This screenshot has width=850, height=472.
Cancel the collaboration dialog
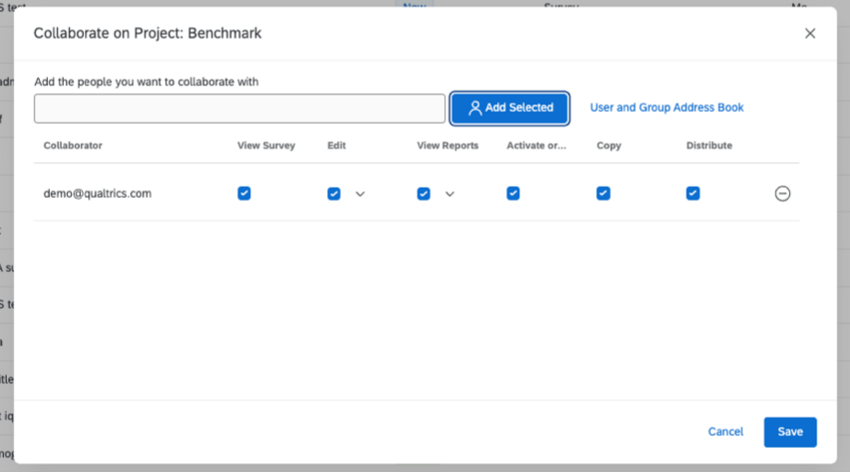click(725, 432)
